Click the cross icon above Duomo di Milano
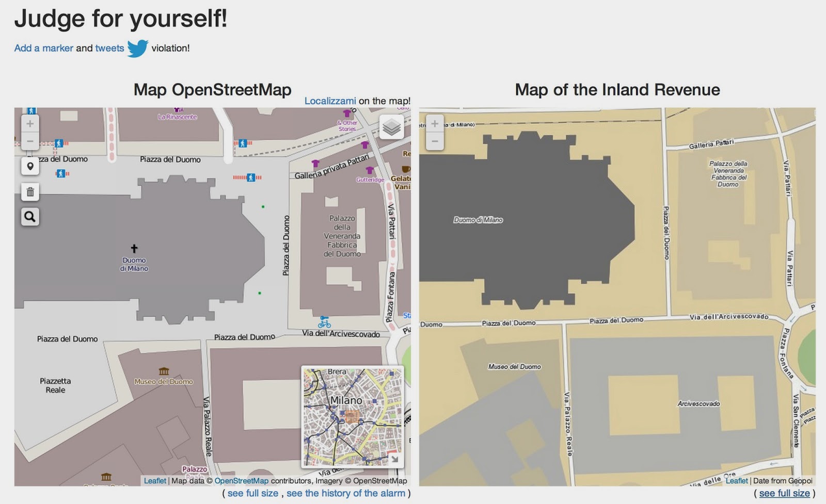The image size is (826, 504). (x=134, y=249)
